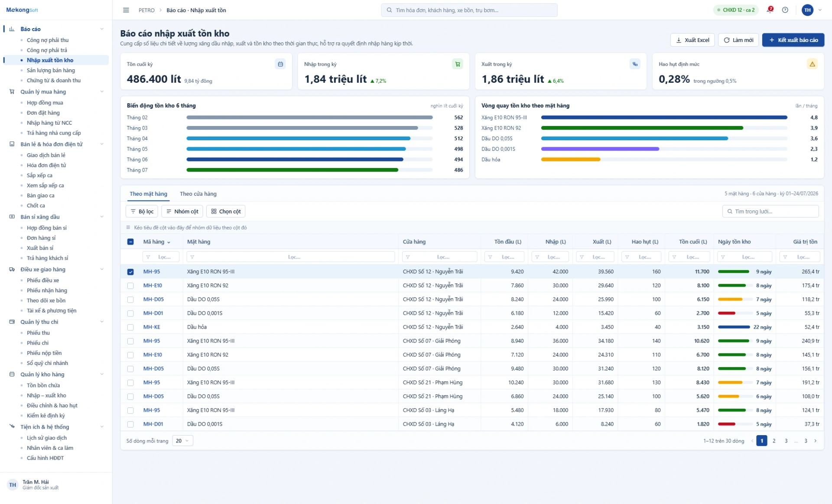Open Hóa đơn điện tử menu item
The height and width of the screenshot is (504, 832).
coord(46,165)
